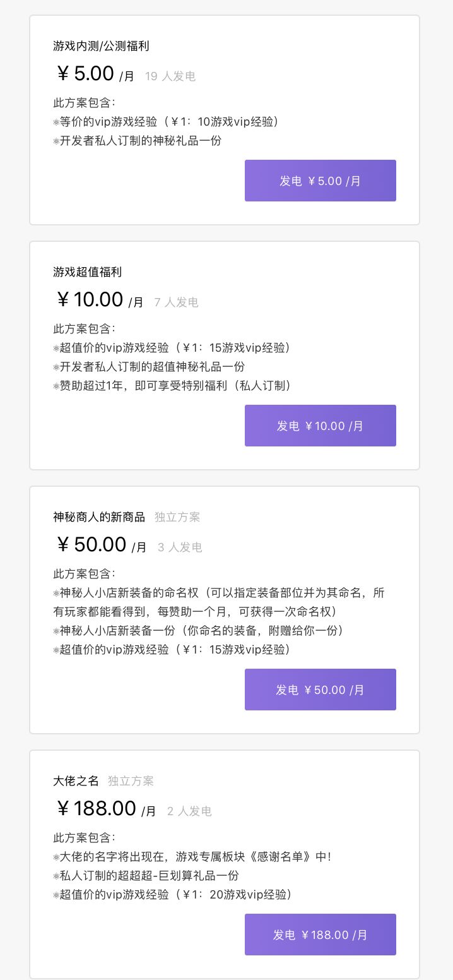This screenshot has width=453, height=980.
Task: Click 此方案包含 text in the 大佬之名 card
Action: [x=76, y=837]
